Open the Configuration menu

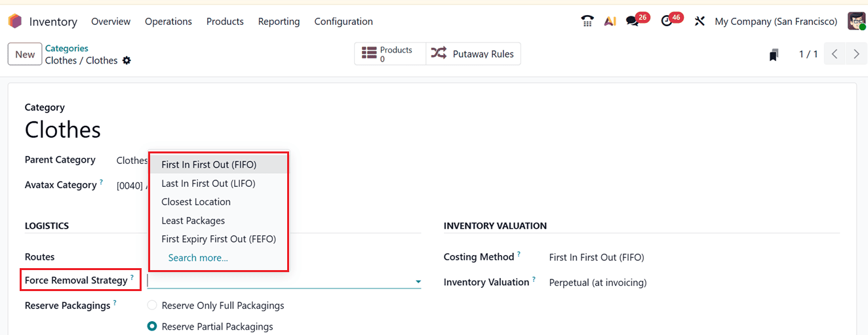343,22
